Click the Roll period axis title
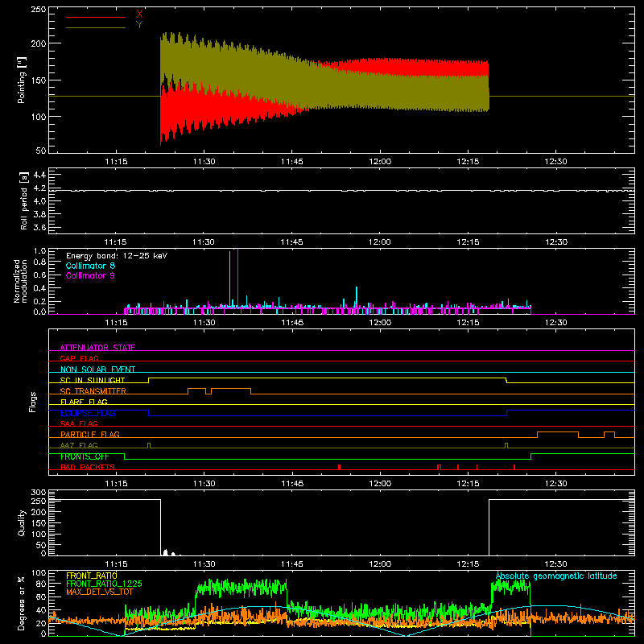The width and height of the screenshot is (644, 644). coord(23,201)
